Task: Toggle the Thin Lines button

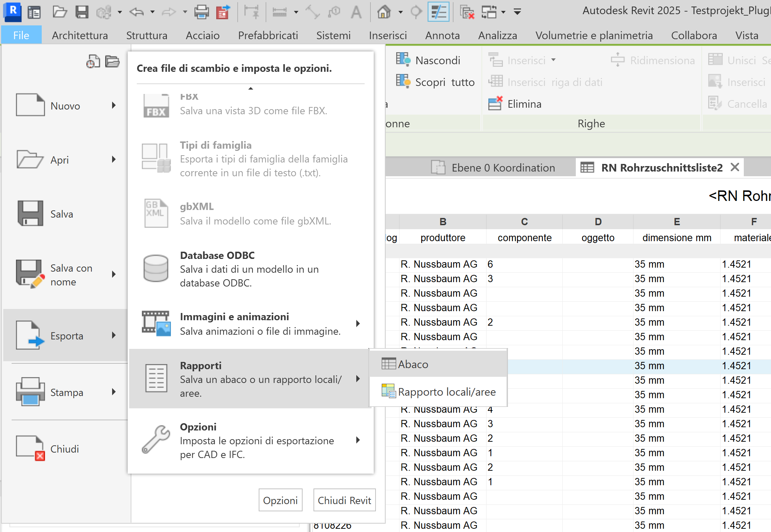Action: pyautogui.click(x=438, y=12)
